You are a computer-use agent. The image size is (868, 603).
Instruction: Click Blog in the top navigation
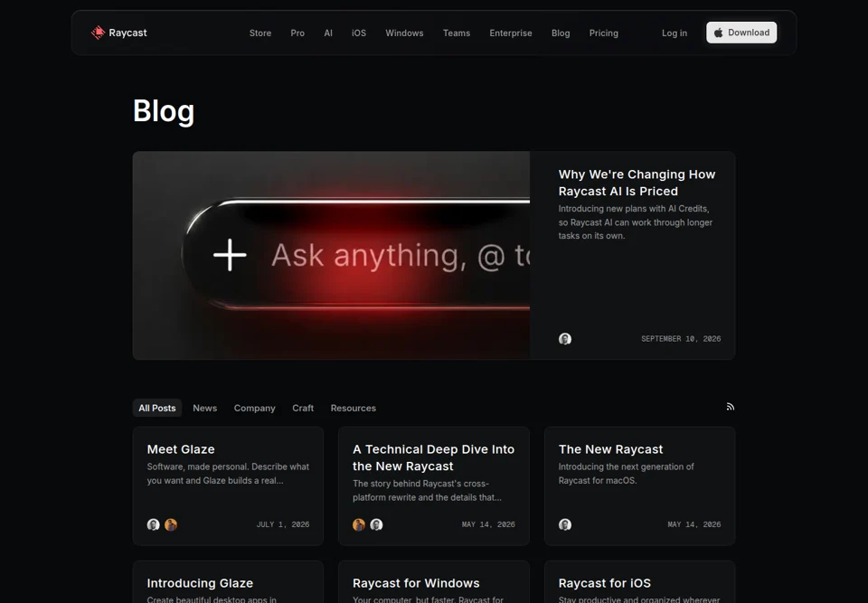pos(561,33)
